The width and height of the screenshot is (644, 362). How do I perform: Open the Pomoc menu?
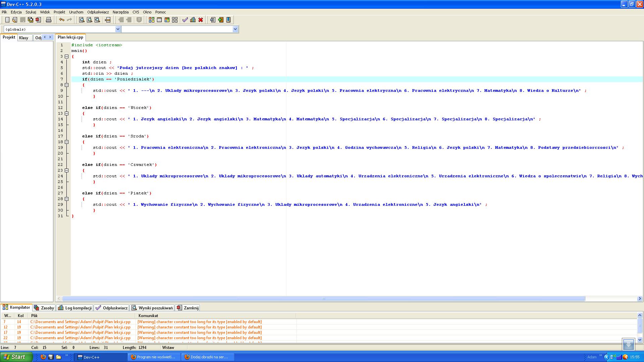click(161, 12)
